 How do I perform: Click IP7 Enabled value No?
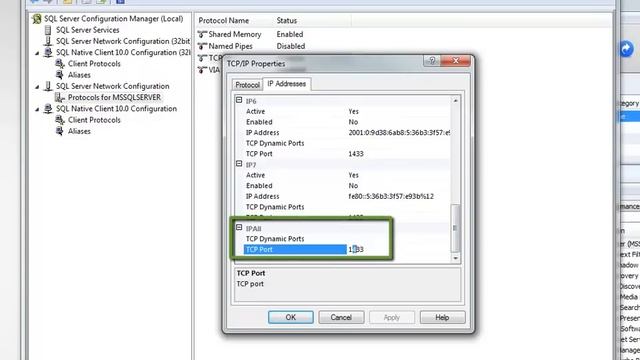353,186
